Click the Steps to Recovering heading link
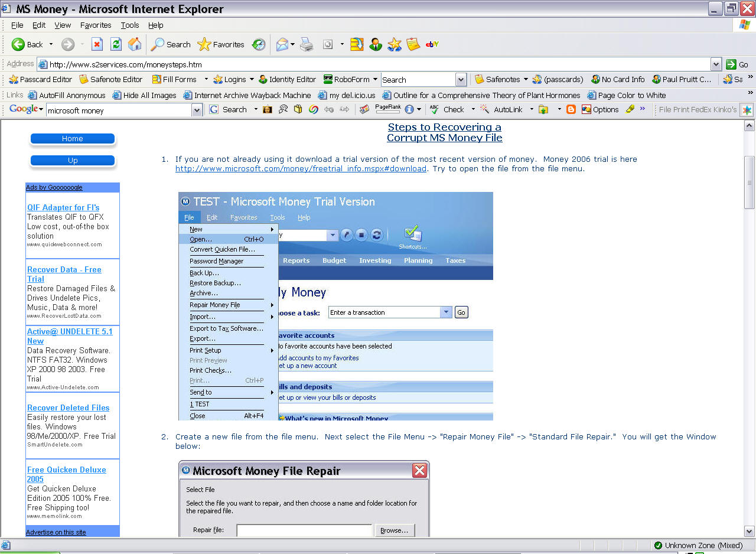 point(445,132)
